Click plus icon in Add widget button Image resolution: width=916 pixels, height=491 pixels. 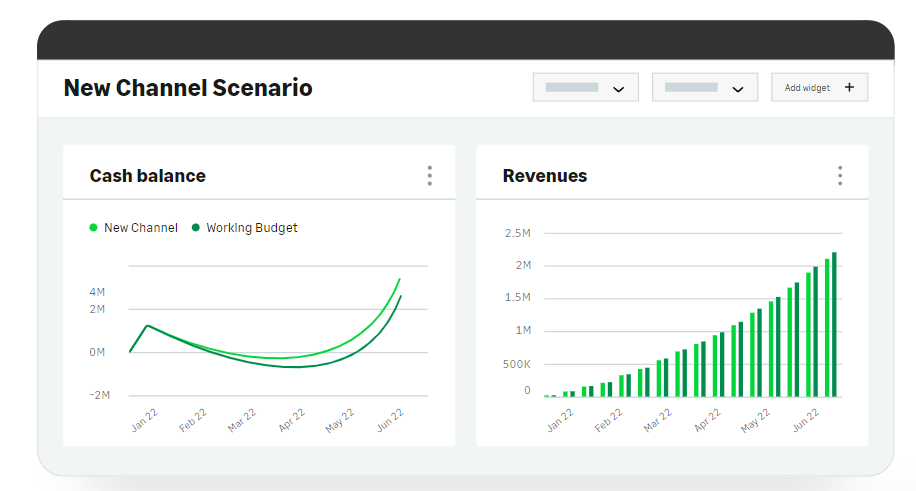pyautogui.click(x=849, y=87)
